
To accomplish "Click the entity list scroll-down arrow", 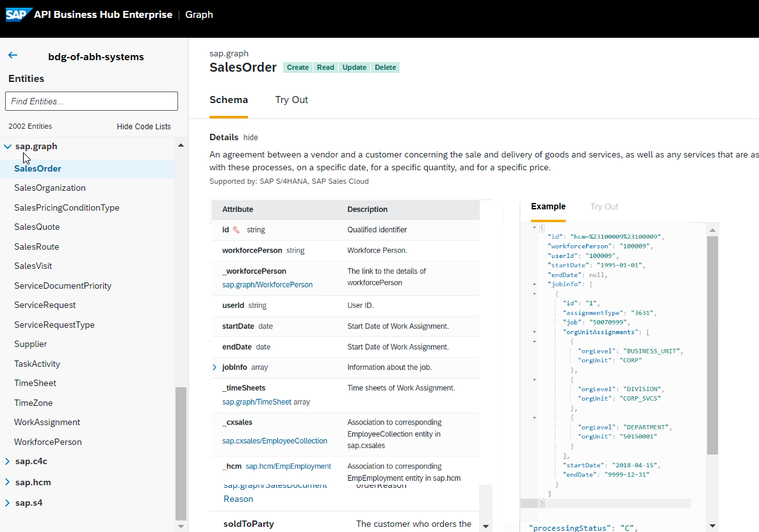I will tap(181, 526).
